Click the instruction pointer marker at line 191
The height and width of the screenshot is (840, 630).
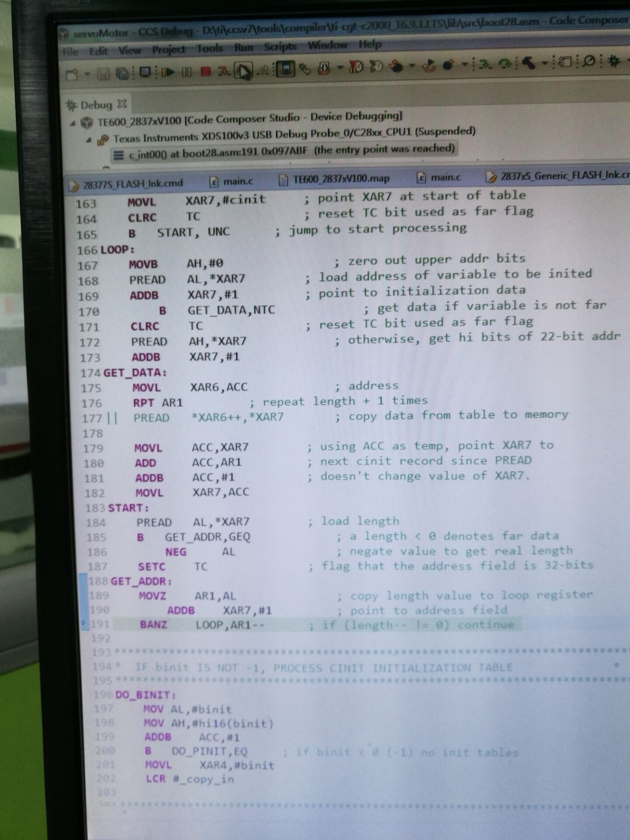(x=84, y=624)
